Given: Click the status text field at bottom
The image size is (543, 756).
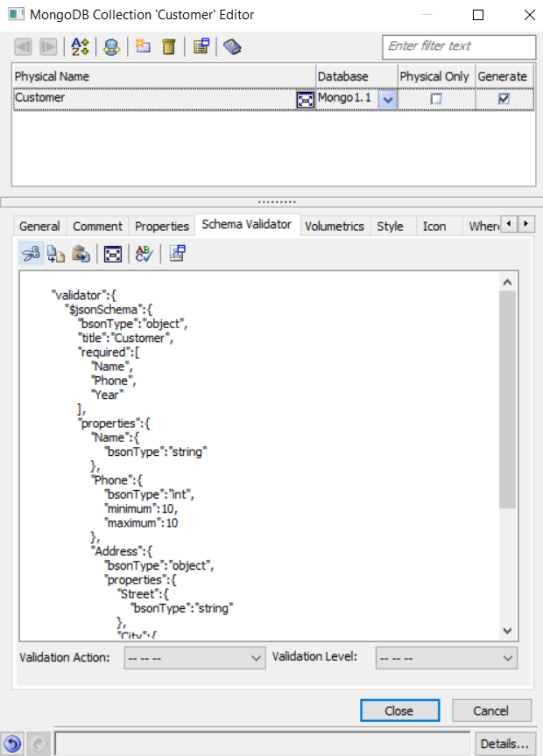Looking at the screenshot, I should pos(262,743).
